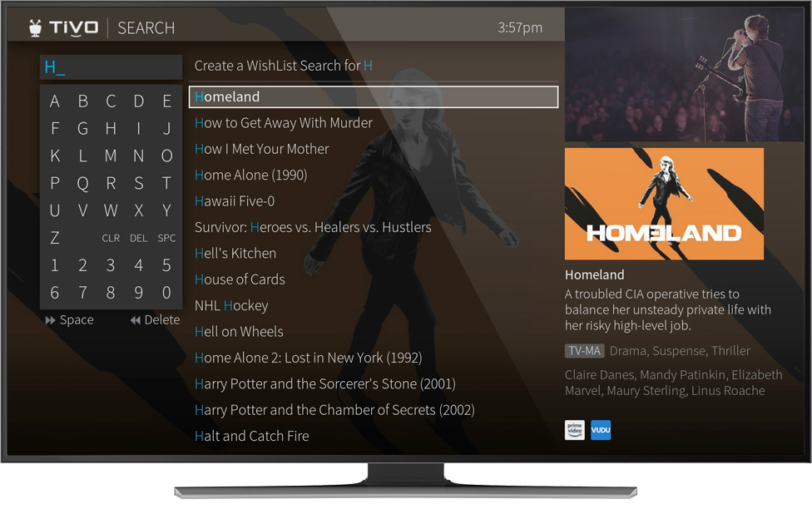
Task: Click number 5 on keyboard grid
Action: (x=166, y=265)
